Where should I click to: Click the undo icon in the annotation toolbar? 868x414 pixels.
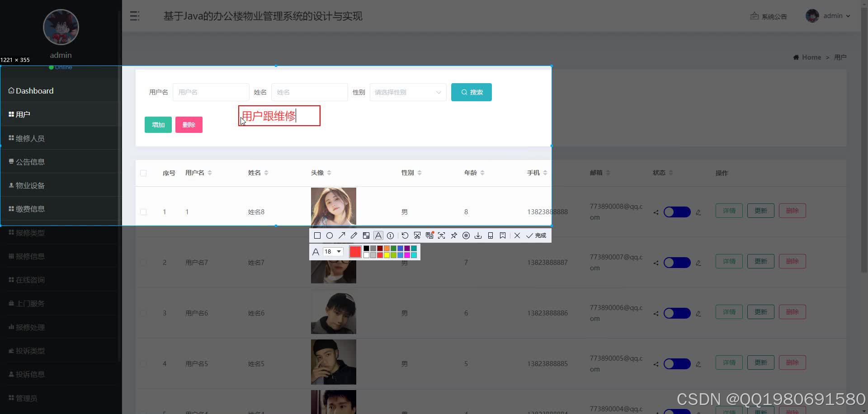[405, 235]
